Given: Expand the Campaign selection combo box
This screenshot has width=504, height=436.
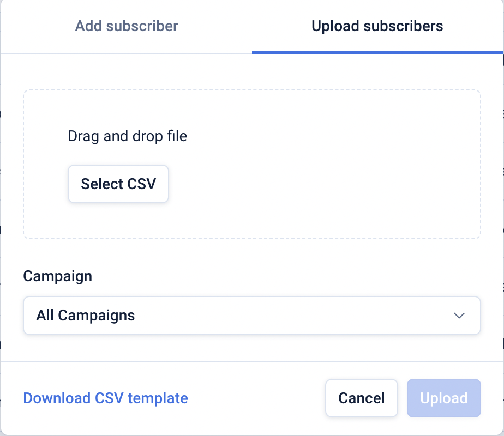Looking at the screenshot, I should pos(251,315).
